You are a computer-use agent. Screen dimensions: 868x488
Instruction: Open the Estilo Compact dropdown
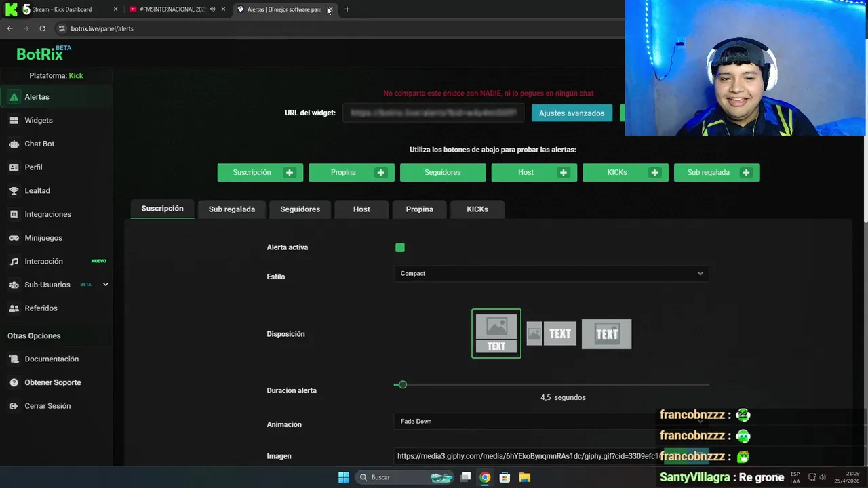click(551, 274)
